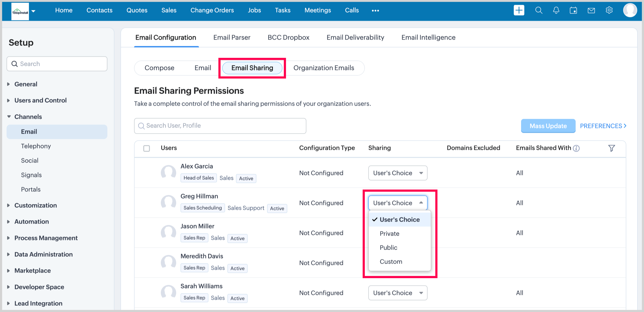
Task: Open the notifications bell
Action: tap(556, 11)
